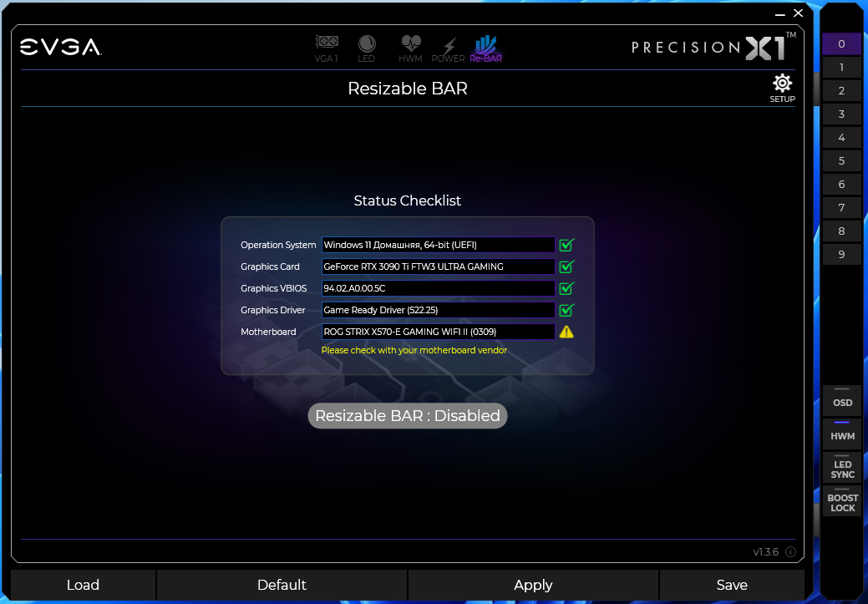This screenshot has width=868, height=604.
Task: Click the Graphics VBIOS field 94.02.A0.00.5C
Action: 438,288
